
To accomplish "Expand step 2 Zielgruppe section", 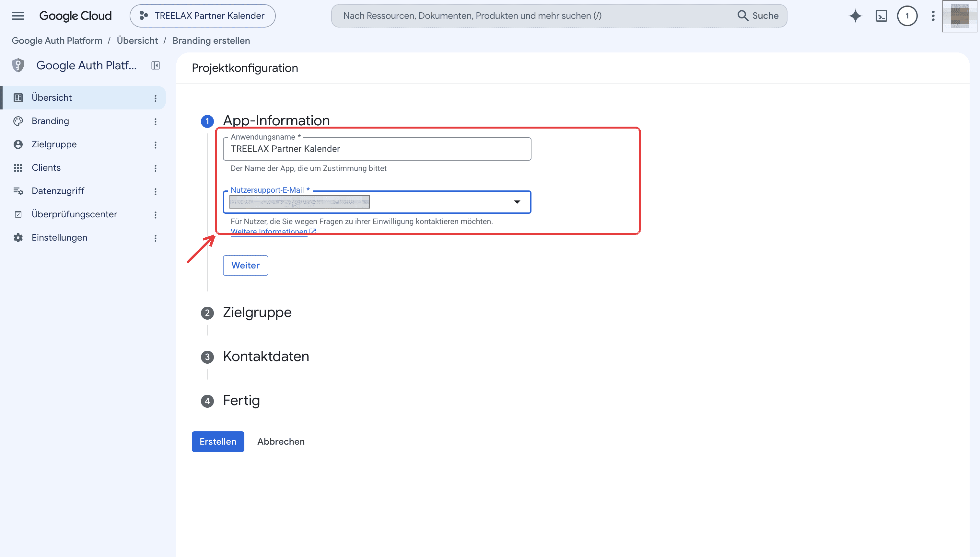I will pyautogui.click(x=257, y=313).
